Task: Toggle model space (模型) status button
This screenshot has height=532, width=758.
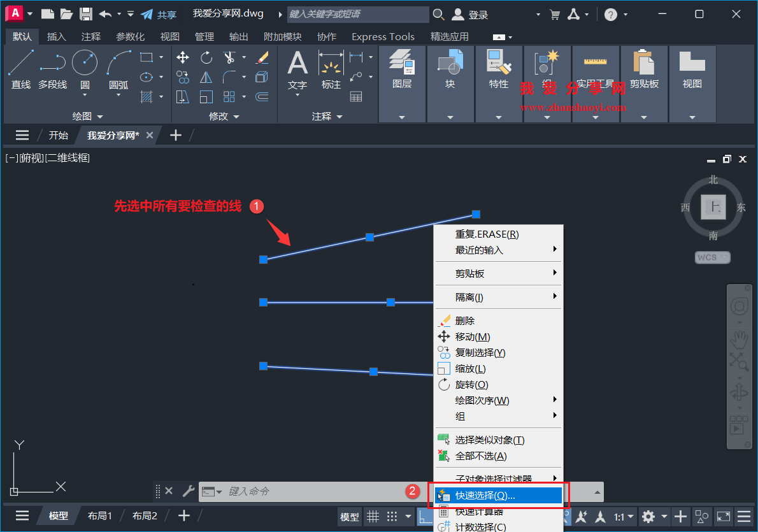Action: click(x=350, y=517)
